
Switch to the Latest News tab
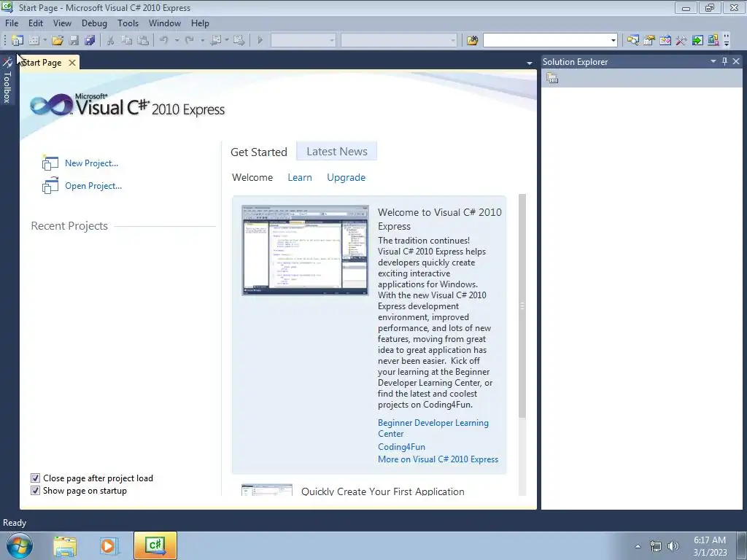coord(337,152)
